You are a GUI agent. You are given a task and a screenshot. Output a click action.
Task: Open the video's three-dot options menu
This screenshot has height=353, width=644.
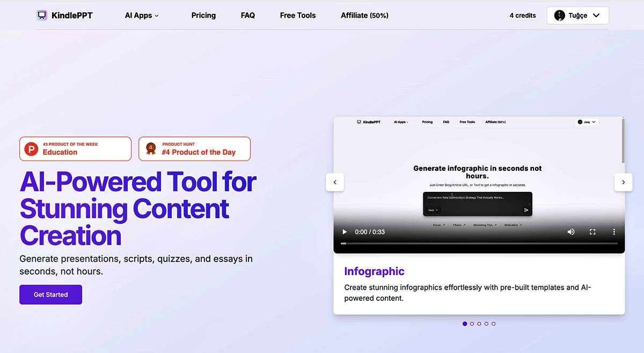(614, 232)
